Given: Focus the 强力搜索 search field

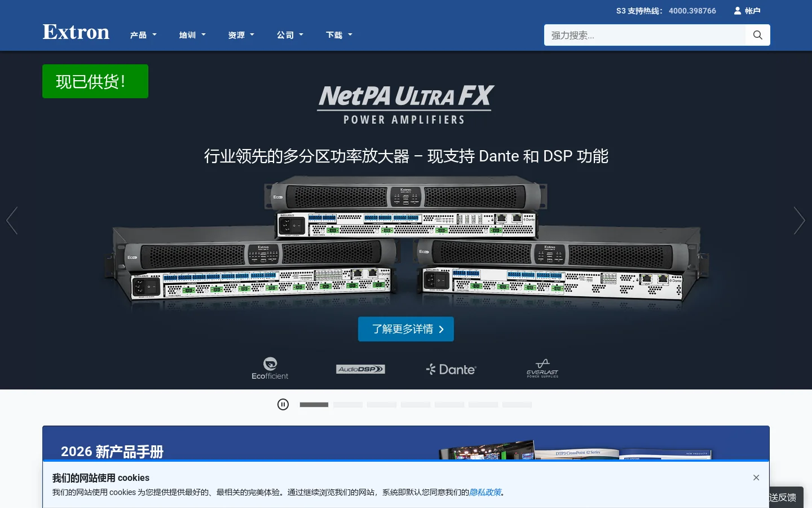Looking at the screenshot, I should tap(645, 35).
